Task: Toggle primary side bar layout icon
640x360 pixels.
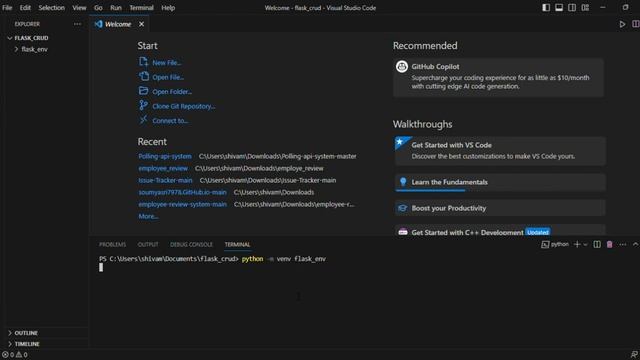Action: [546, 8]
